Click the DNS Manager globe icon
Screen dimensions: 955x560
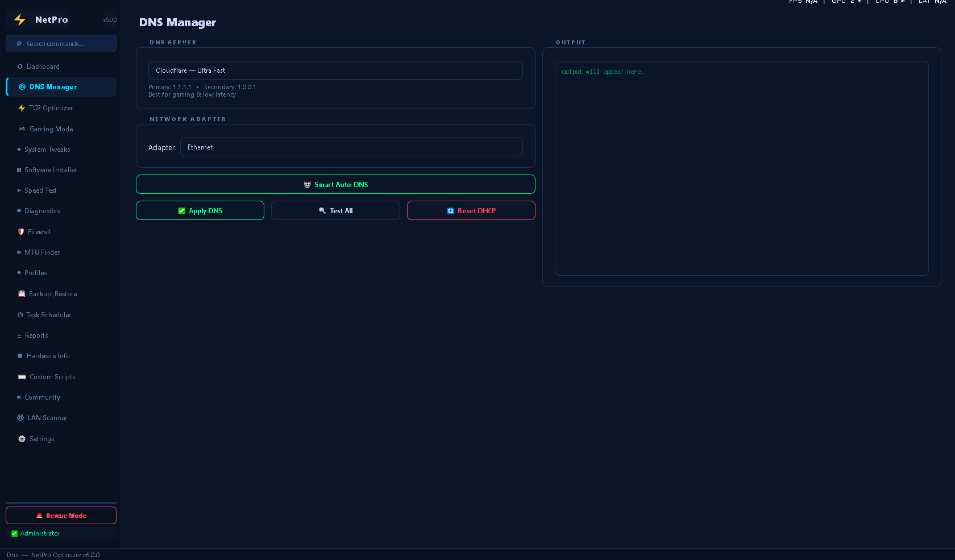pyautogui.click(x=22, y=87)
